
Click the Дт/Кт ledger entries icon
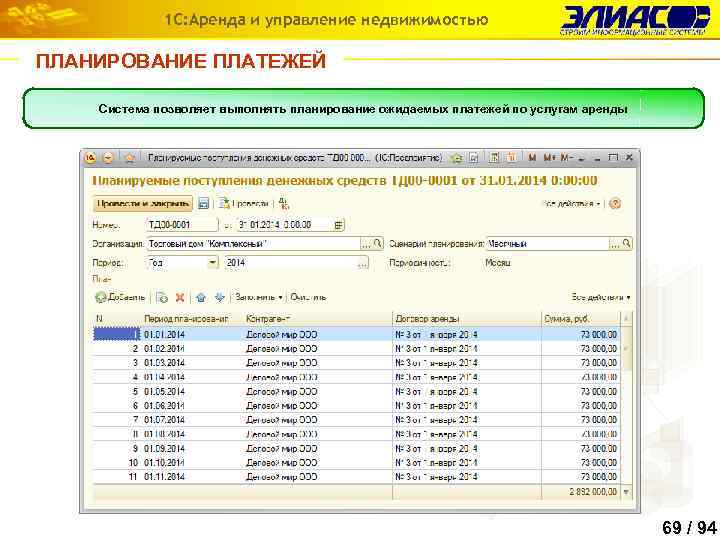[x=284, y=203]
